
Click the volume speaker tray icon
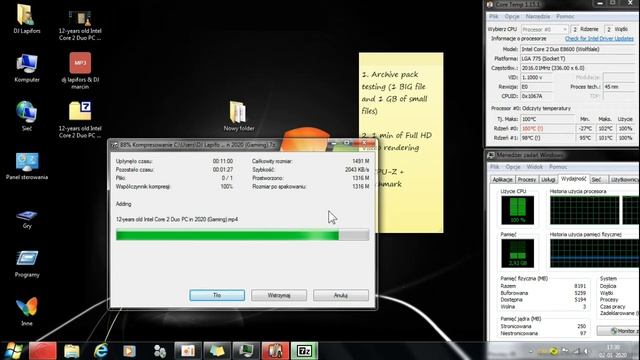click(x=586, y=351)
